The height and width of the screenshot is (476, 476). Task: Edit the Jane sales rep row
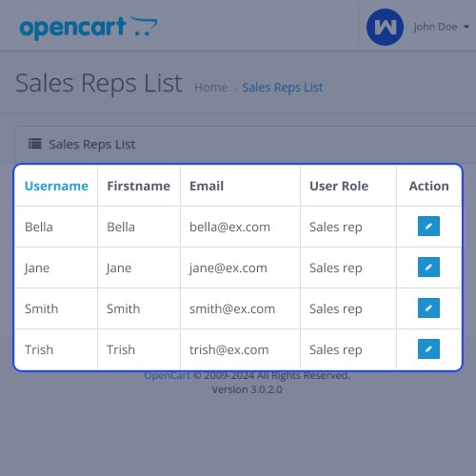(x=428, y=268)
